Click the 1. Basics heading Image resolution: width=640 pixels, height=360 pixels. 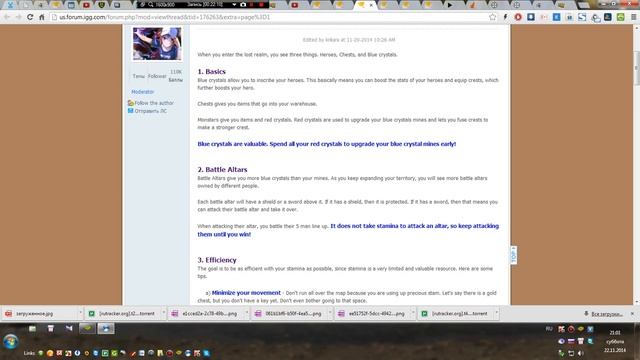211,71
